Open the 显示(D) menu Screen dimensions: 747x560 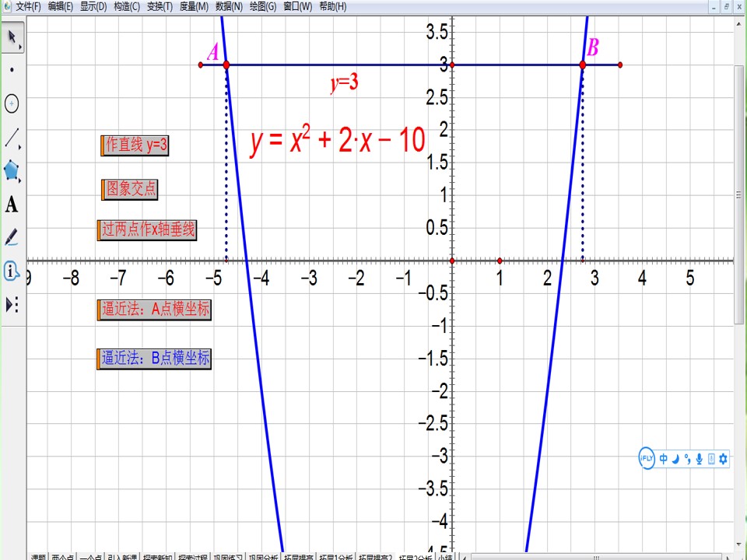click(93, 7)
